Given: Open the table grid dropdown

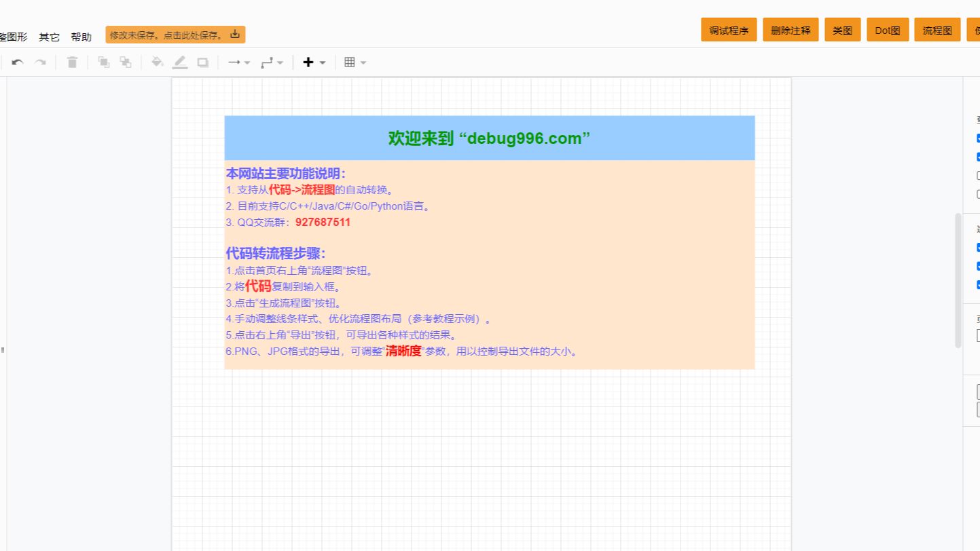Looking at the screenshot, I should pos(355,62).
